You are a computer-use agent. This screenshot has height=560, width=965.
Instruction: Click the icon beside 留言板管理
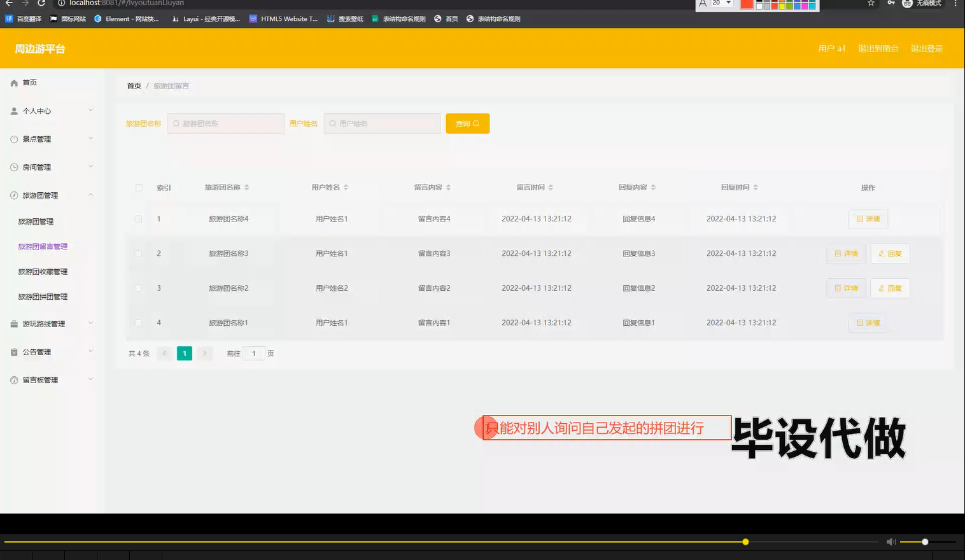tap(14, 380)
